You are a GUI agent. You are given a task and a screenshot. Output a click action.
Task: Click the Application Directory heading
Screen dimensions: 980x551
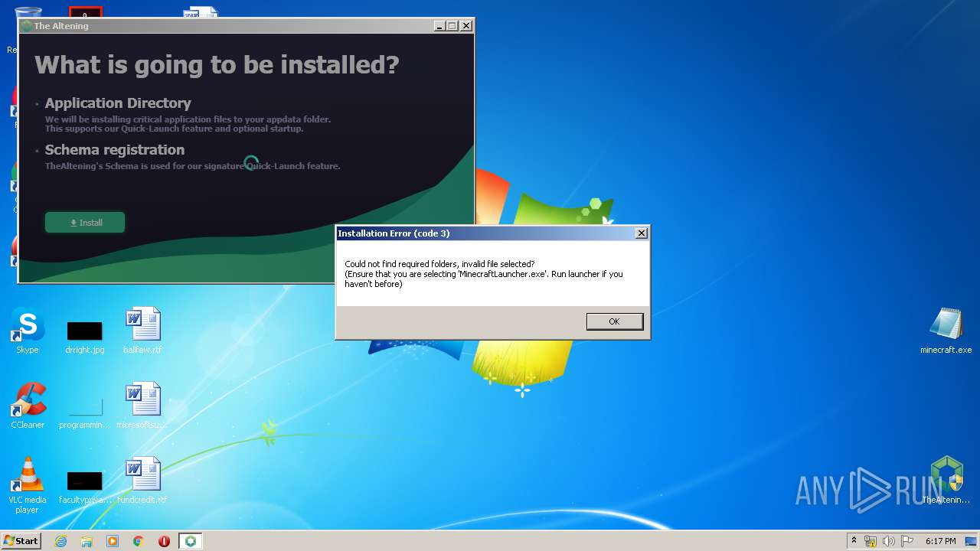coord(118,103)
